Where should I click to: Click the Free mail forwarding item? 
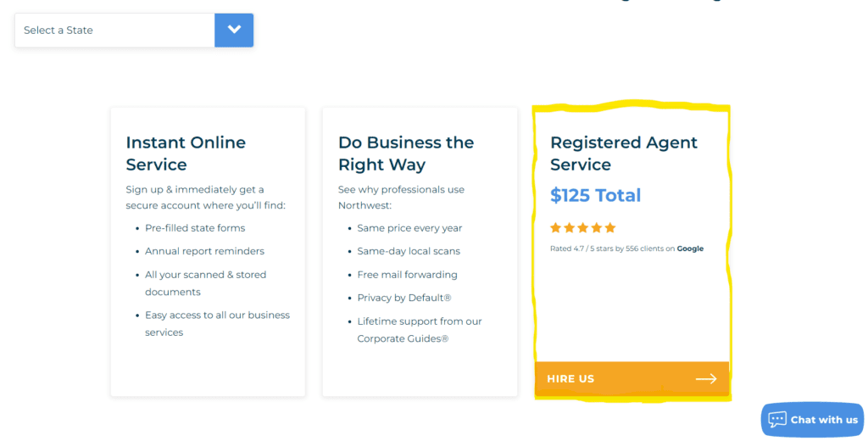(407, 275)
